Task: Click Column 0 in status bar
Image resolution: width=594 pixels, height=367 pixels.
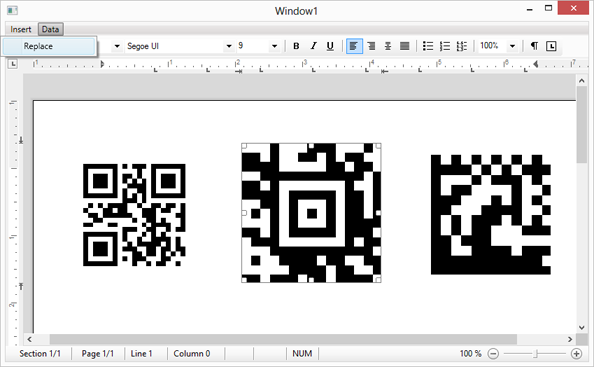Action: 192,354
